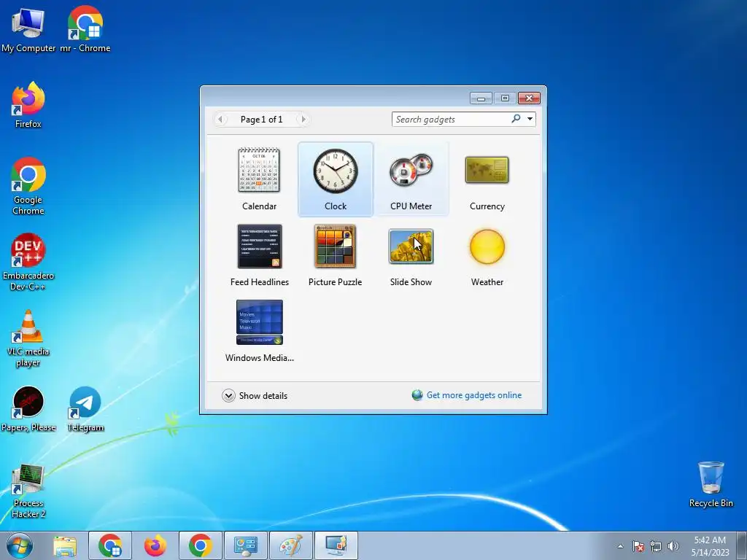Open the mr - Chrome profile taskbar button
The width and height of the screenshot is (747, 560).
pyautogui.click(x=110, y=545)
